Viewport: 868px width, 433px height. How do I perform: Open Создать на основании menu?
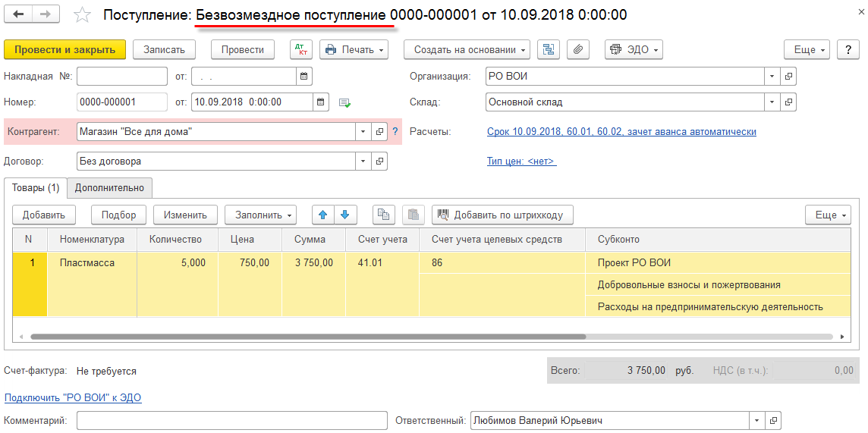pyautogui.click(x=467, y=49)
